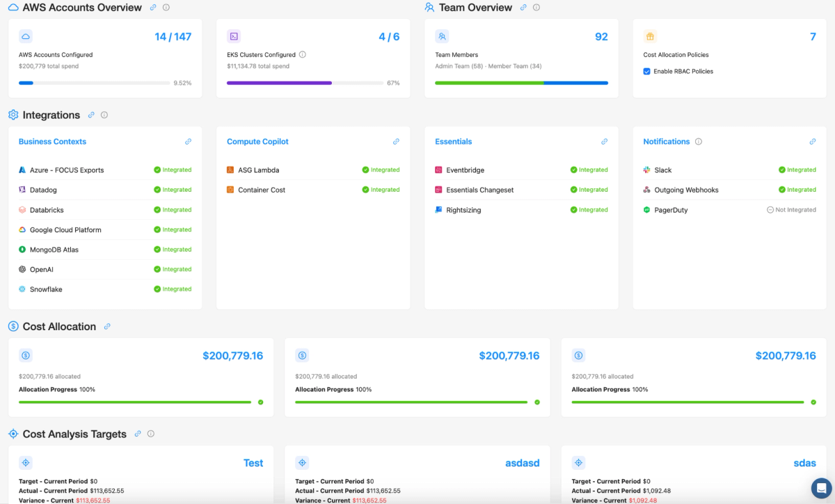Image resolution: width=835 pixels, height=504 pixels.
Task: Click link icon beside Cost Allocation heading
Action: tap(107, 327)
